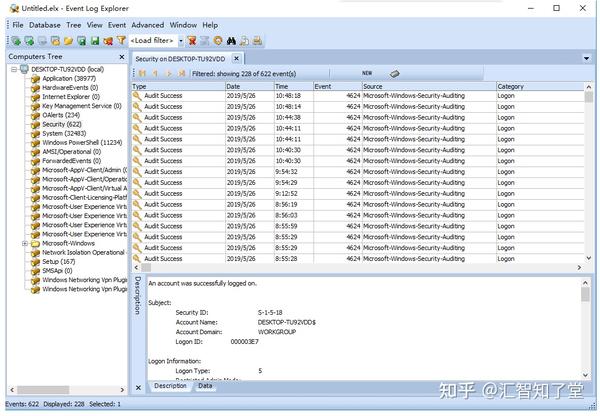Click the Computers Tree horizontal scrollbar
600x416 pixels.
pos(67,390)
